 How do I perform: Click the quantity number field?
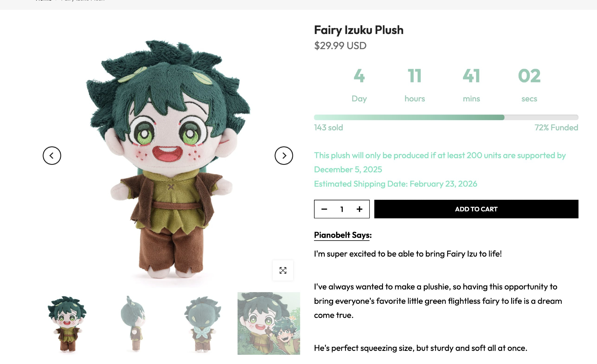click(x=342, y=209)
